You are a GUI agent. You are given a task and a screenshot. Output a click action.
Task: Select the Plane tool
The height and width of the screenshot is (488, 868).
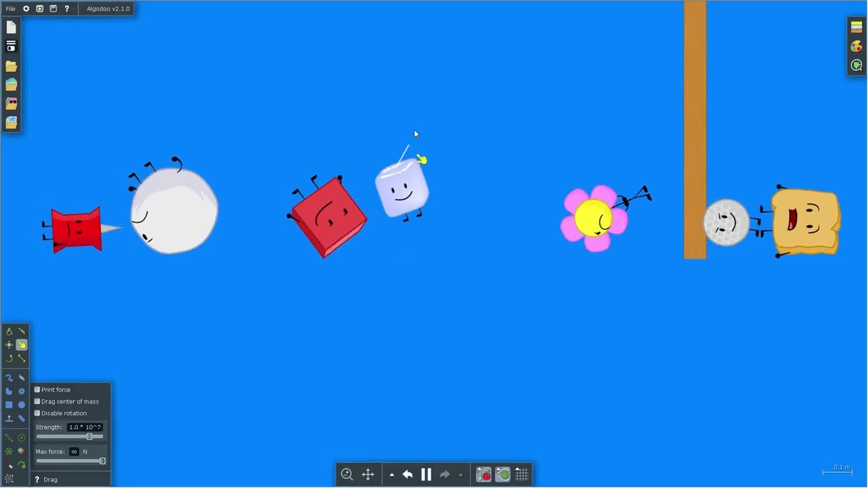click(x=9, y=418)
